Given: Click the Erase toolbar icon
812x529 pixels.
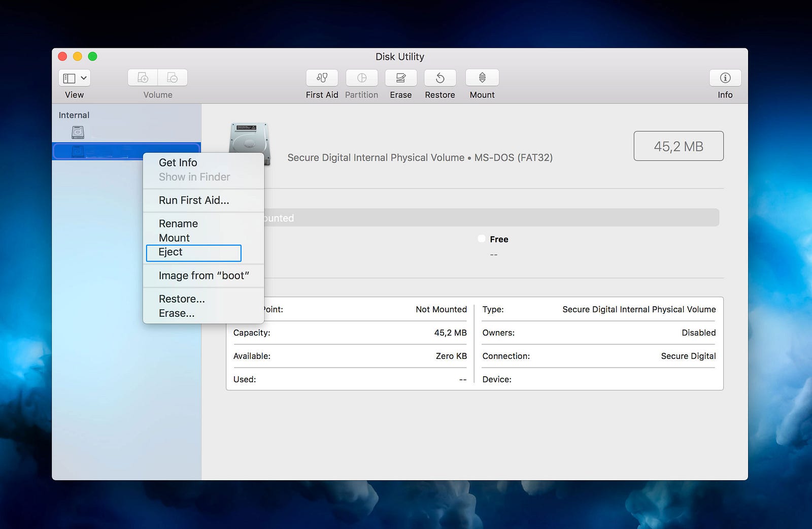Looking at the screenshot, I should coord(401,78).
